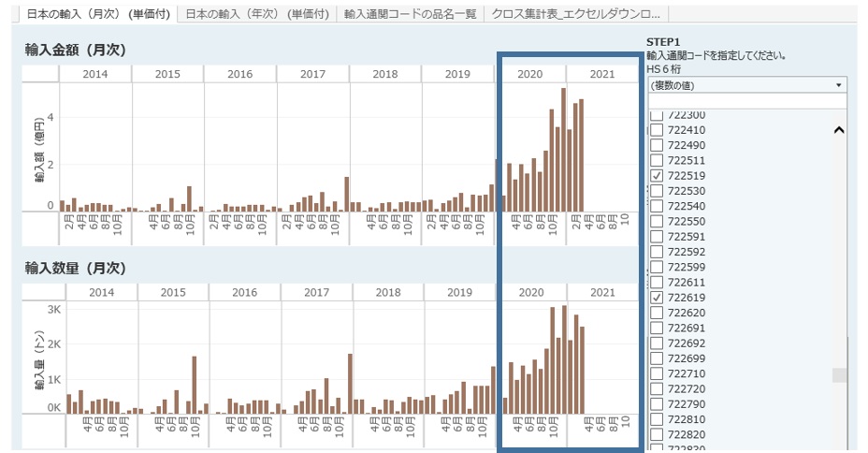Click the tallest 2020 bar in 輸入金額 chart

563,150
